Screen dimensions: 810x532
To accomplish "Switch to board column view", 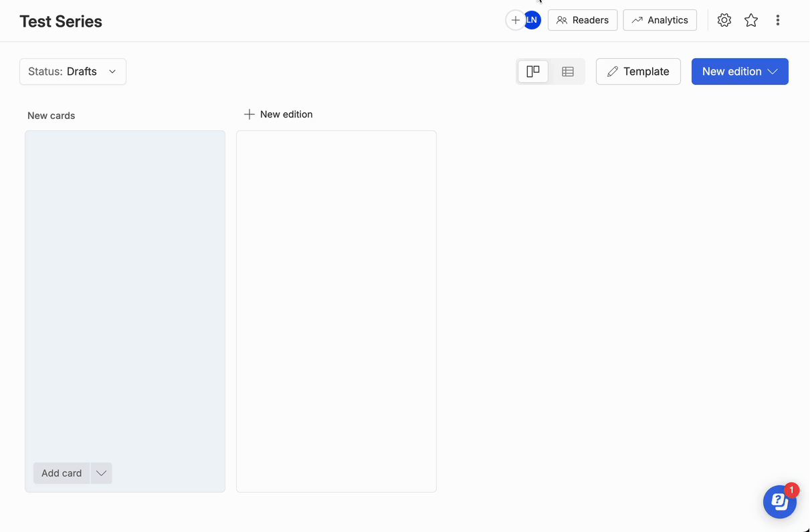I will click(533, 72).
